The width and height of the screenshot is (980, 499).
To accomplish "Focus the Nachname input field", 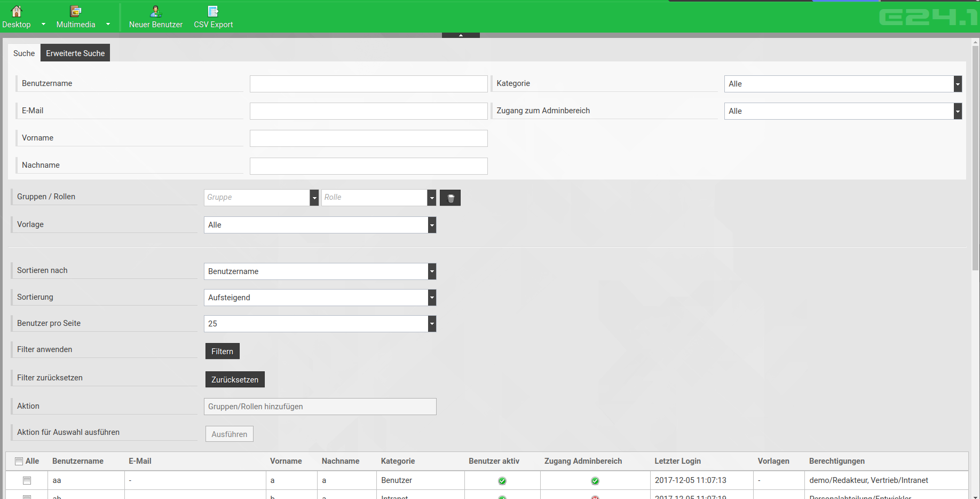I will 368,166.
